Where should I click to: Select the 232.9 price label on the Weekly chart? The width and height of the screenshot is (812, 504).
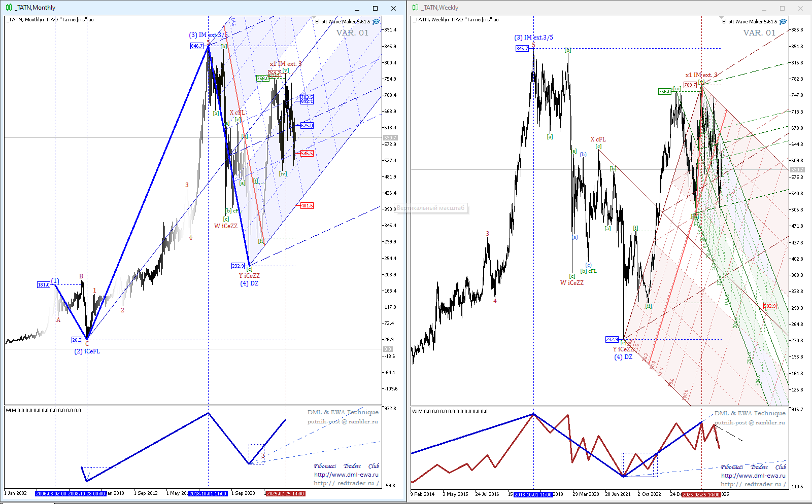coord(612,340)
